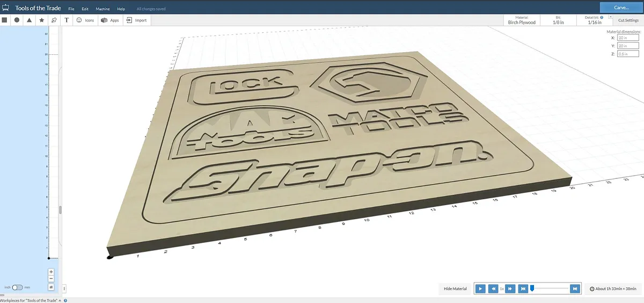
Task: Pick the triangle shape tool
Action: click(29, 20)
